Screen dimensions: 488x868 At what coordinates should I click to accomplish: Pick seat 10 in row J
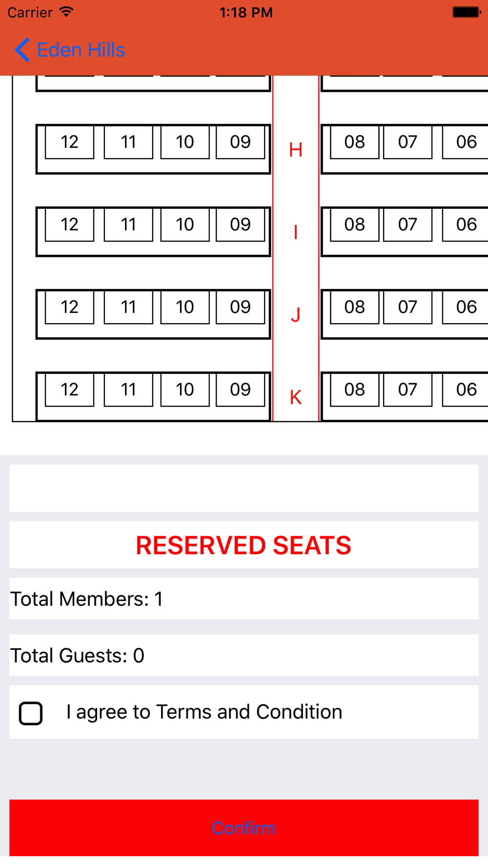[185, 307]
